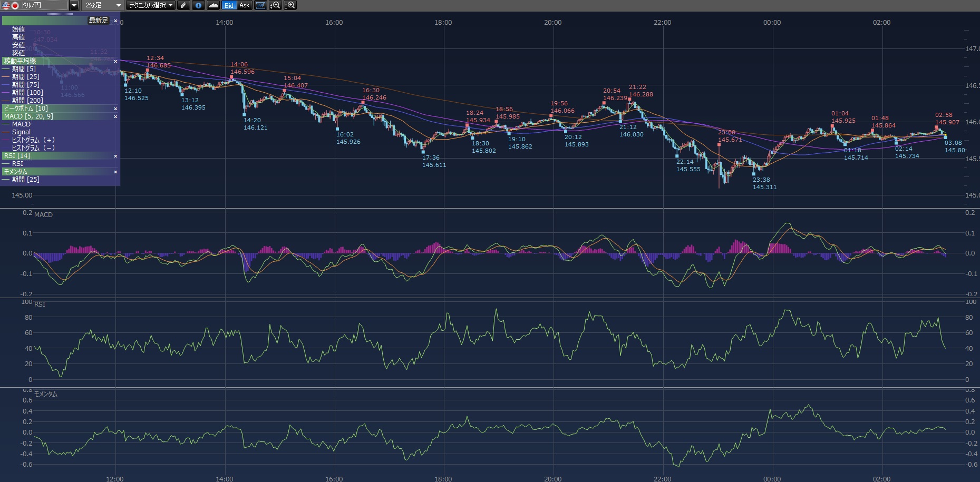Viewport: 980px width, 482px height.
Task: Click the 23:38 bottom marker at 145.311
Action: (754, 173)
